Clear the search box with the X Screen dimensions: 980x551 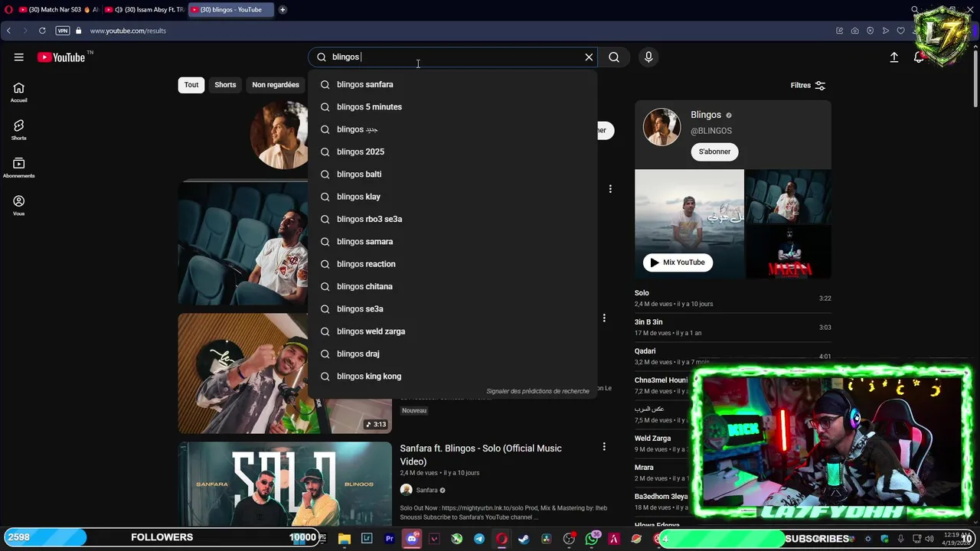tap(589, 57)
